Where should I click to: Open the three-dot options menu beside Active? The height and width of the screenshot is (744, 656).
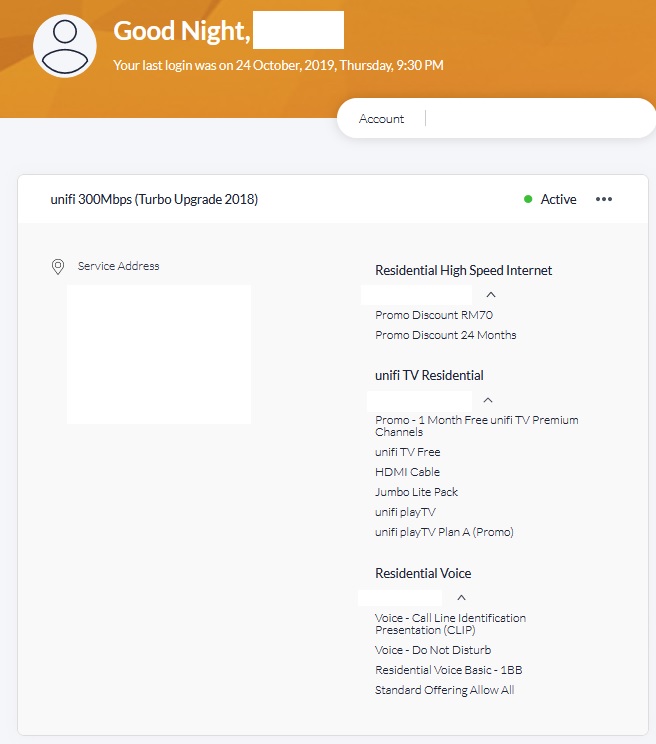pyautogui.click(x=604, y=199)
